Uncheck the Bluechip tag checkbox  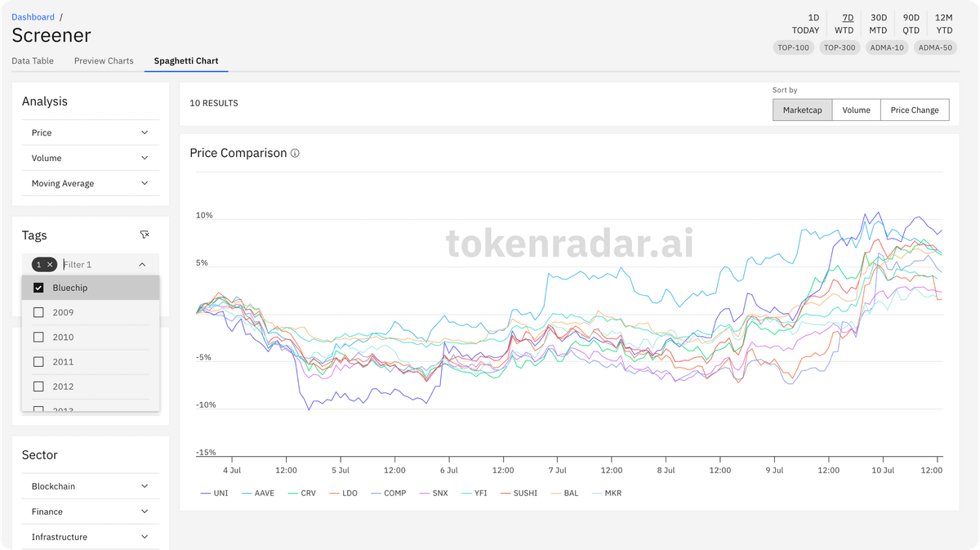click(38, 288)
